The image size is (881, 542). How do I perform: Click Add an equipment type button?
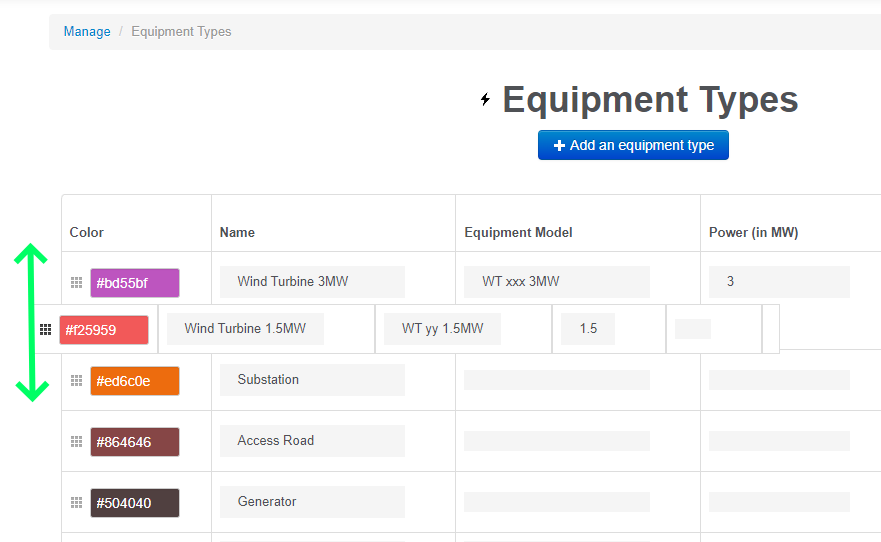coord(633,145)
